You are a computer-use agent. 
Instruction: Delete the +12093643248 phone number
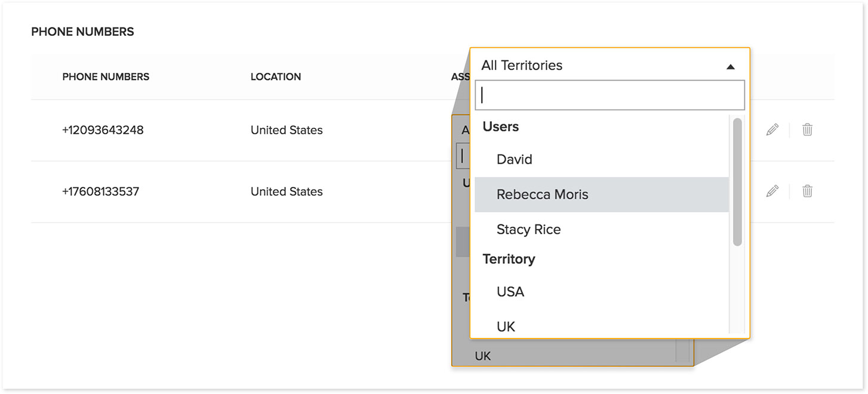point(807,130)
